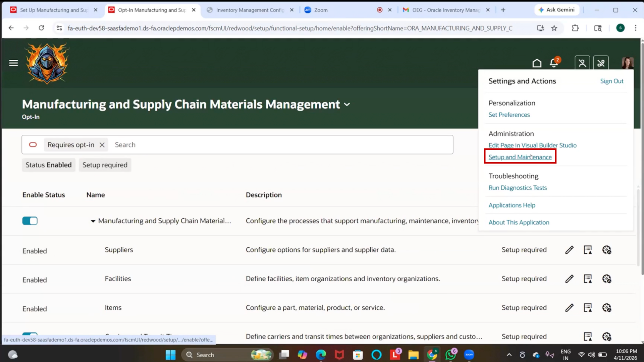Image resolution: width=644 pixels, height=362 pixels.
Task: Edit features pencil icon for Suppliers
Action: [x=569, y=250]
